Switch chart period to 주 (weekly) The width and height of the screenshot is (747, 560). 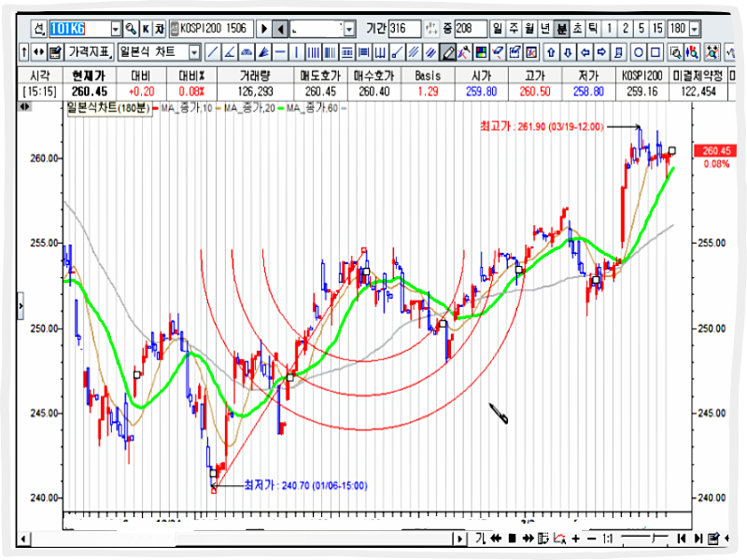point(514,29)
